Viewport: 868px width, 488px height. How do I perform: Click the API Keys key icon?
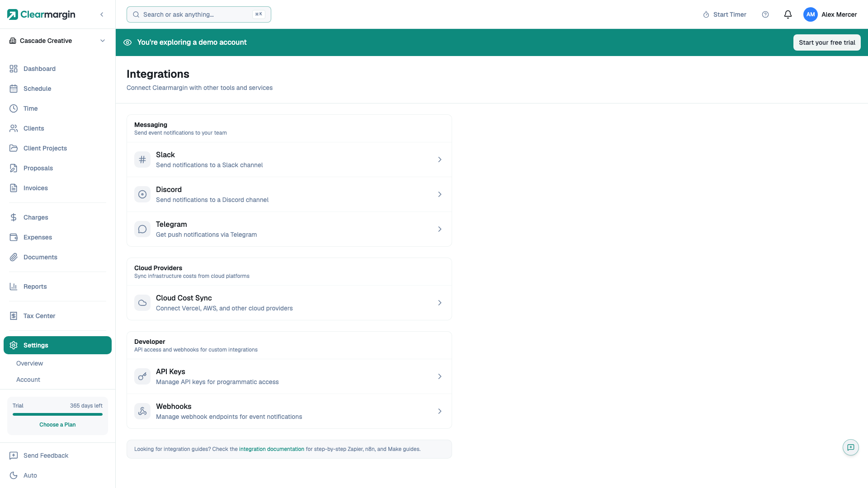pos(142,376)
